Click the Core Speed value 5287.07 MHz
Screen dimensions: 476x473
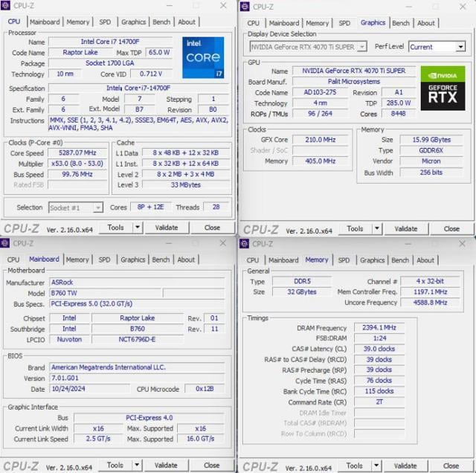click(x=77, y=152)
